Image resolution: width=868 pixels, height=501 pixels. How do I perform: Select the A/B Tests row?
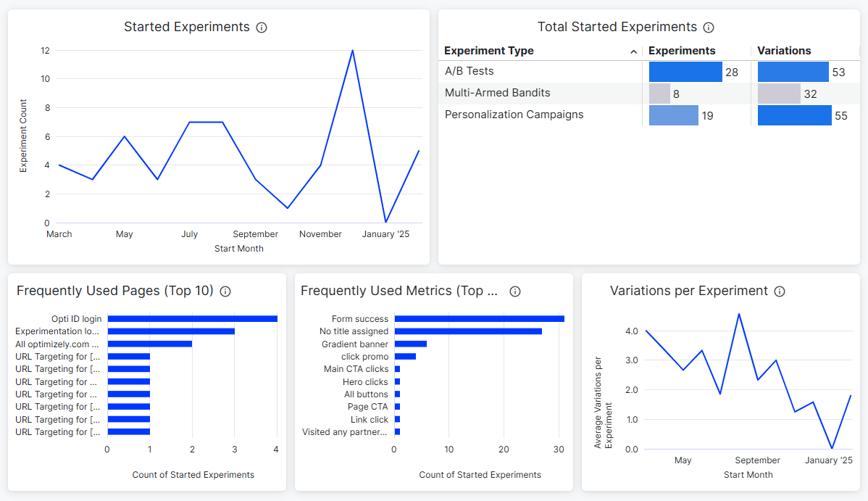[x=648, y=72]
